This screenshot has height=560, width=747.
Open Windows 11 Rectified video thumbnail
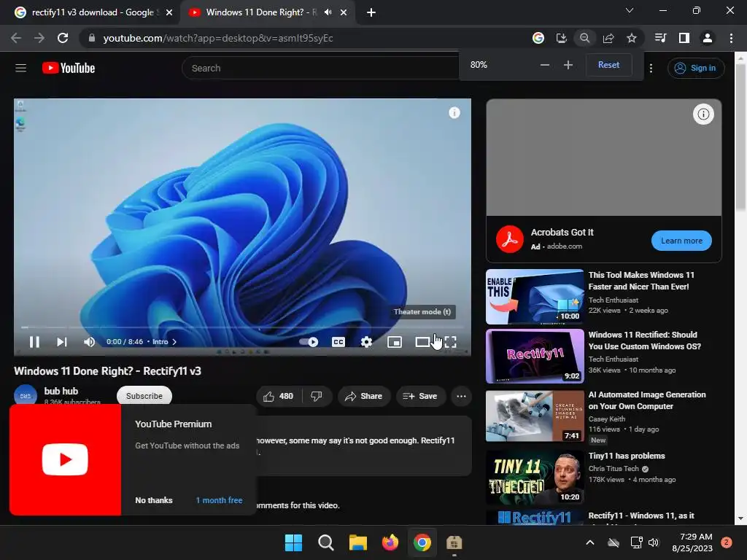click(535, 356)
